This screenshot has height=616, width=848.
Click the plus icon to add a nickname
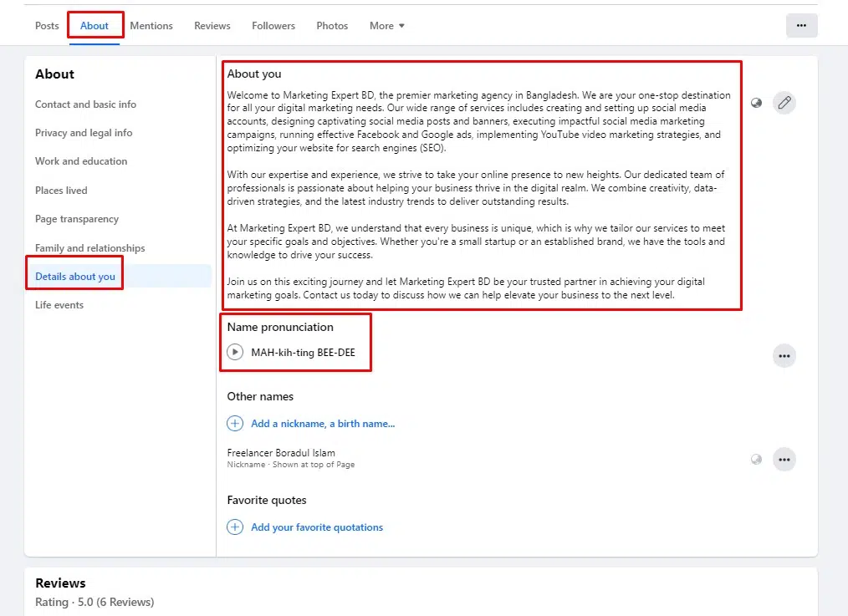click(236, 424)
